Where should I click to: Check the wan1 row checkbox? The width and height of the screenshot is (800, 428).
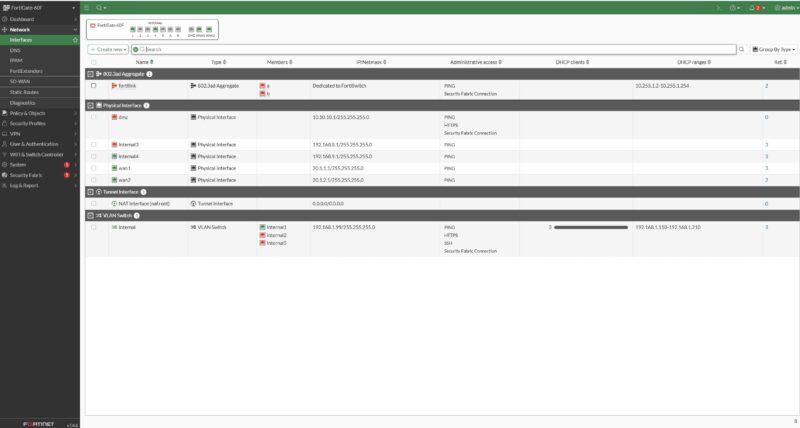click(93, 168)
